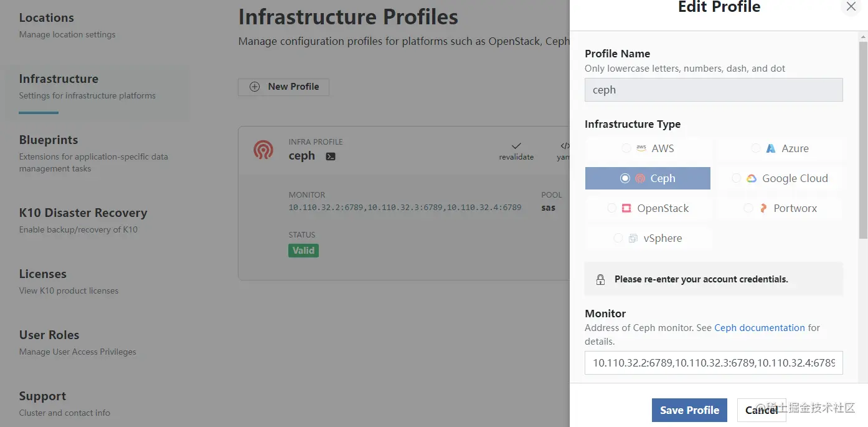Click the monitor address text on ceph card
This screenshot has height=427, width=868.
405,208
